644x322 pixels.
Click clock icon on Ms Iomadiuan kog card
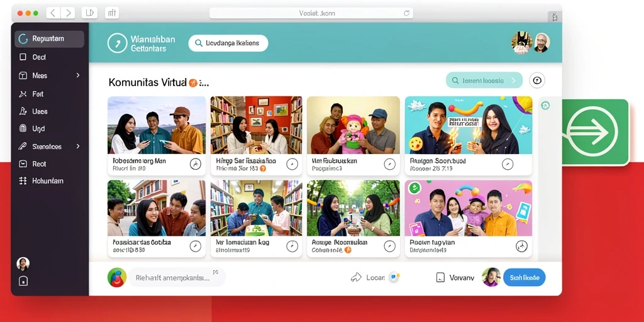[x=292, y=246]
